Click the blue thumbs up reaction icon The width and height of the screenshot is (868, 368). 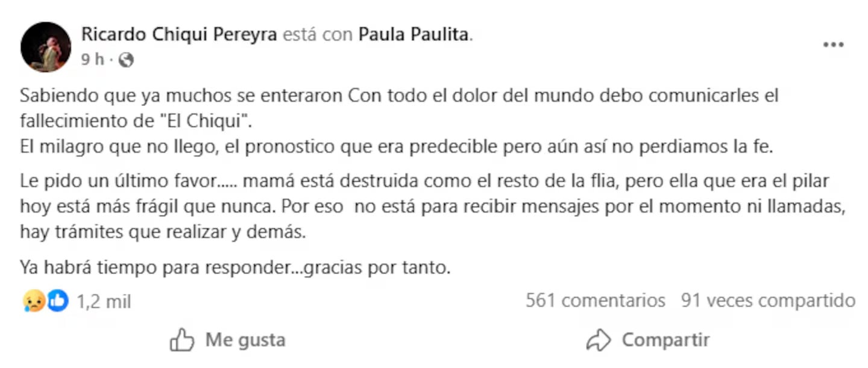click(x=57, y=301)
